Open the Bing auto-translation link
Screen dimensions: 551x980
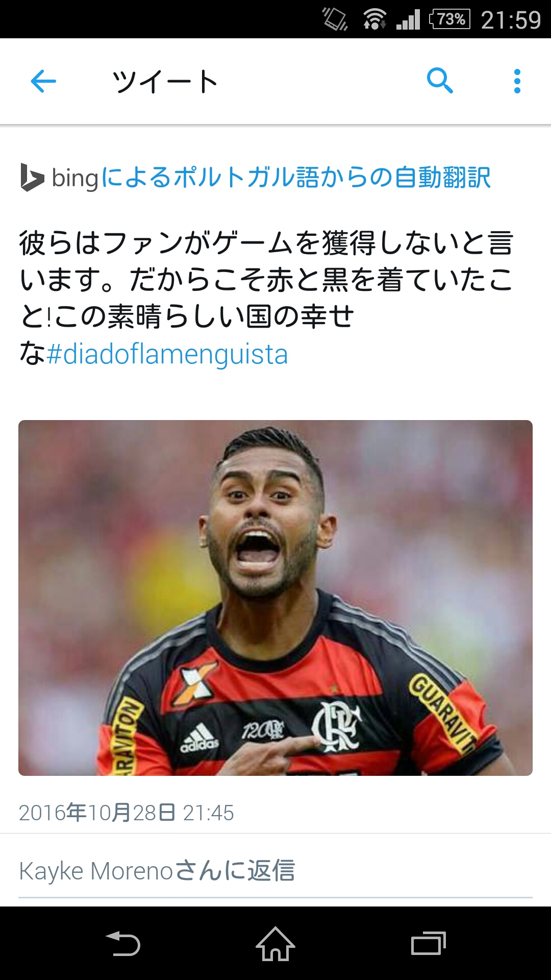point(296,177)
